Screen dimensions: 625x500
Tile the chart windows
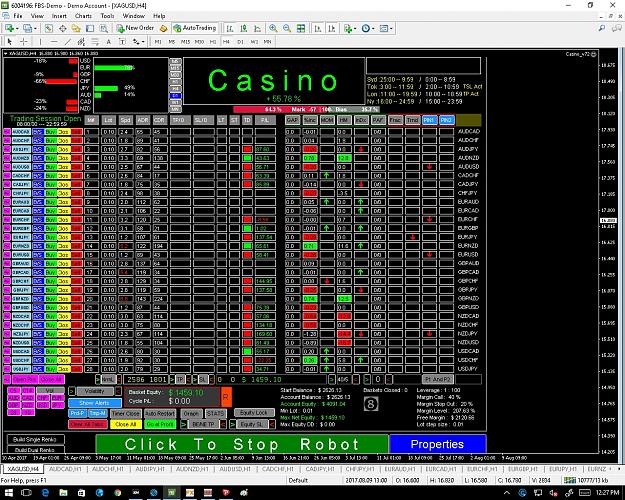click(x=301, y=28)
